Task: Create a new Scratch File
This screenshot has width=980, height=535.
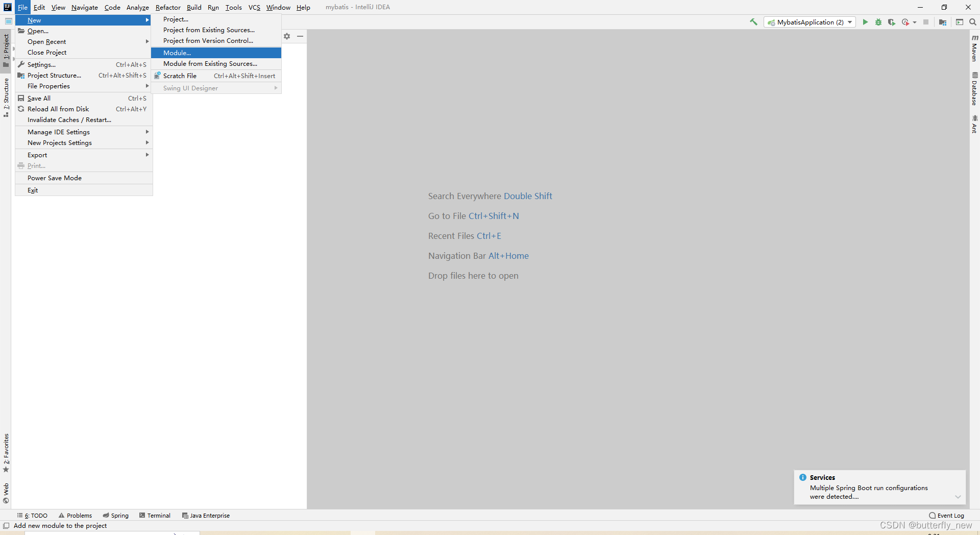Action: click(x=216, y=76)
